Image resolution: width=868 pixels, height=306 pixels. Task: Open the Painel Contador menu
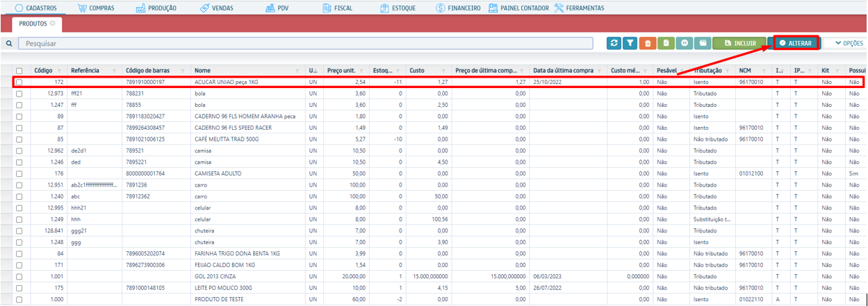(x=518, y=8)
